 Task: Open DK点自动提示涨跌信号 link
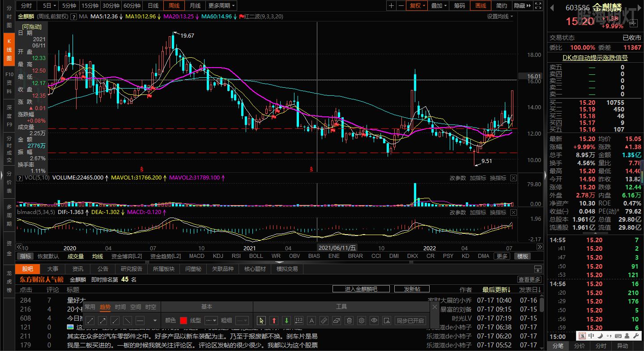point(595,58)
